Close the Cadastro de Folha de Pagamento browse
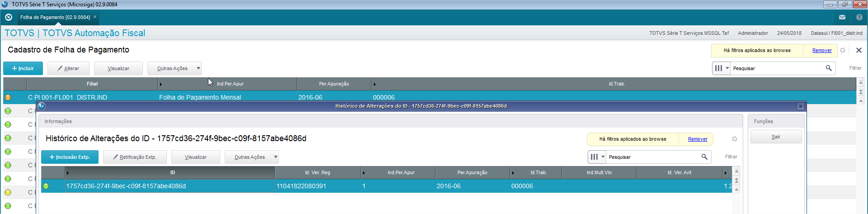 click(859, 50)
